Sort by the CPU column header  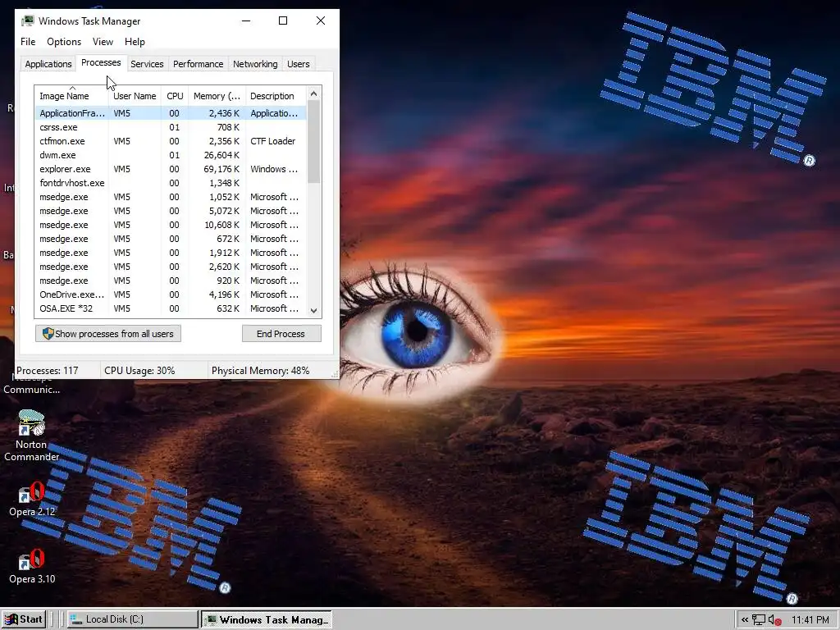point(175,96)
